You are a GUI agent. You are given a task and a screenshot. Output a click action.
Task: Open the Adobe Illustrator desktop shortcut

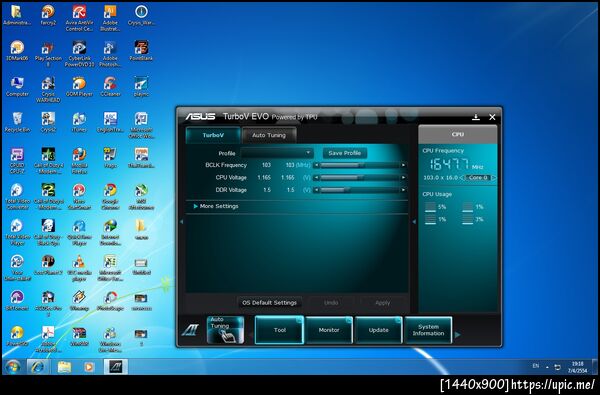click(x=110, y=18)
